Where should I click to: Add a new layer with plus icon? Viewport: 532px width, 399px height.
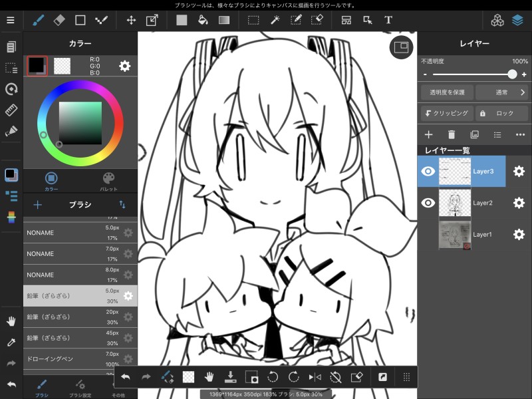click(428, 135)
